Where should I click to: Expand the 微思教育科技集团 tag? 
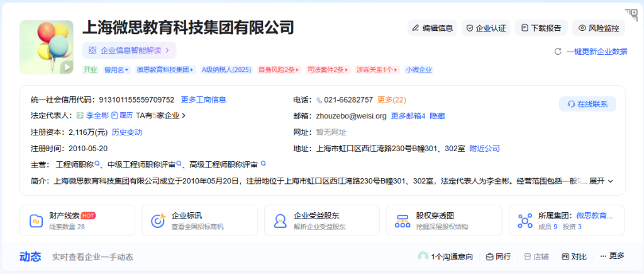pos(165,69)
